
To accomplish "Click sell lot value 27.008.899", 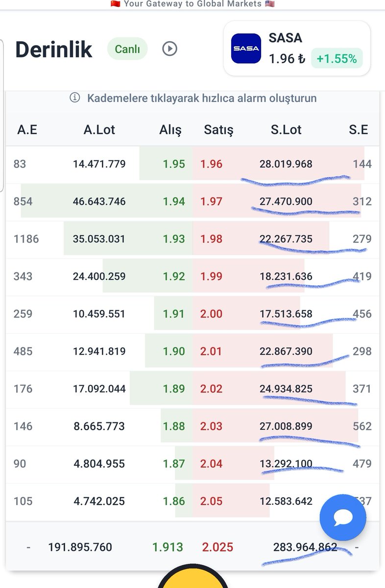I will click(x=286, y=426).
